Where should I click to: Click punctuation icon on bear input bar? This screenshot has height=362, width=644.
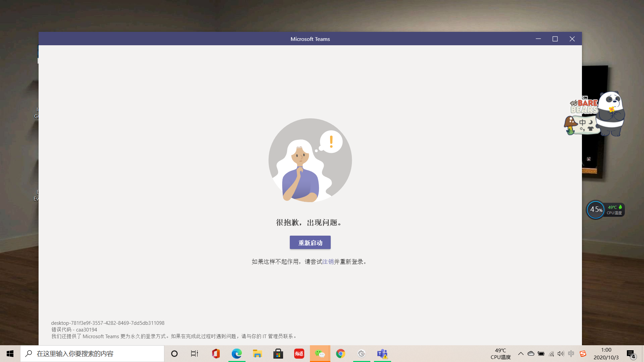tap(582, 129)
